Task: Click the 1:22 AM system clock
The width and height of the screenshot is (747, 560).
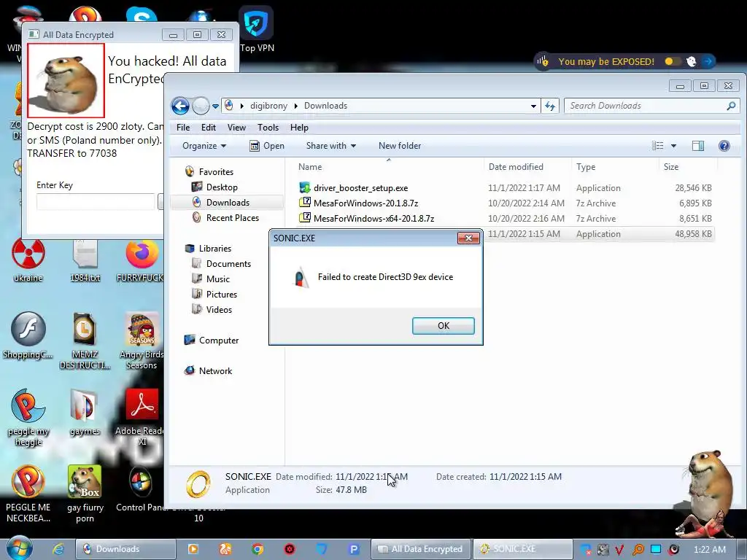Action: coord(710,550)
